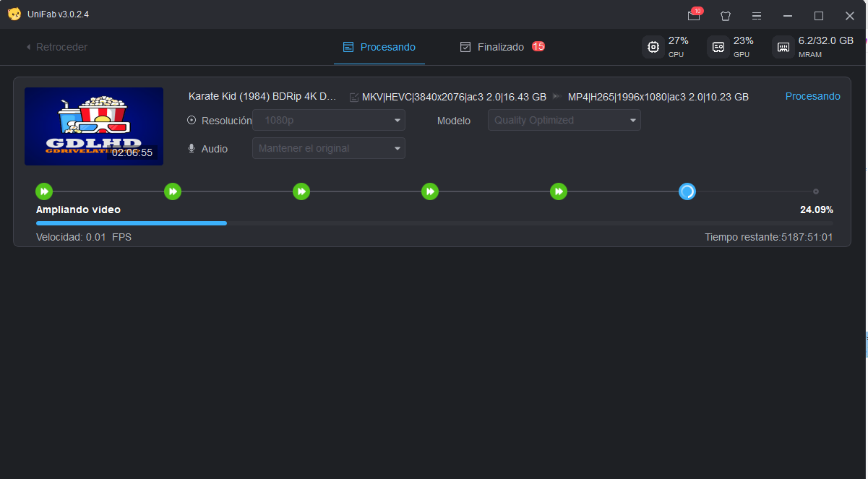Open the Audio Mantener el original dropdown
The image size is (868, 479).
click(329, 148)
